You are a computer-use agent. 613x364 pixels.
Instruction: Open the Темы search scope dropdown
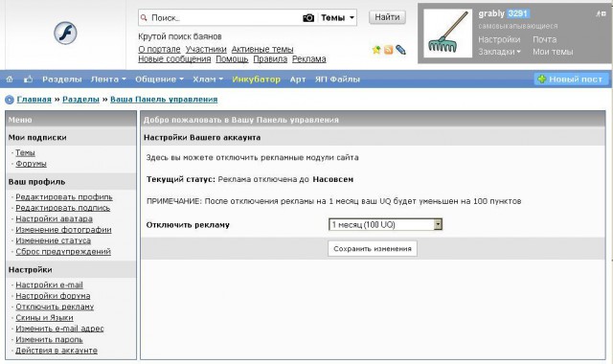[337, 18]
